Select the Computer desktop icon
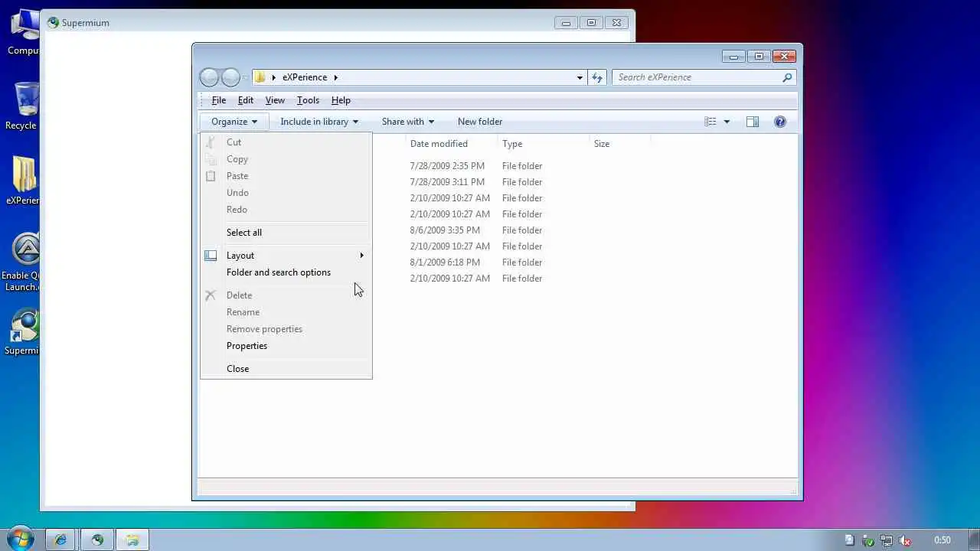This screenshot has height=551, width=980. pos(23,32)
